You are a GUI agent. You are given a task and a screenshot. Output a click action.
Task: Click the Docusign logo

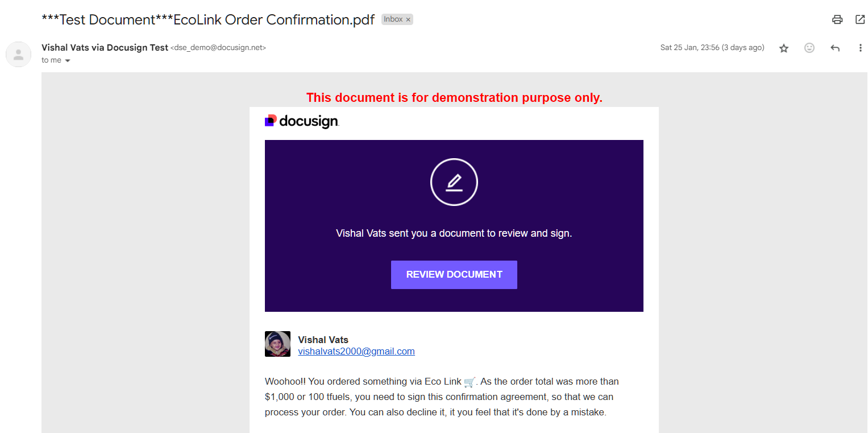pos(302,121)
